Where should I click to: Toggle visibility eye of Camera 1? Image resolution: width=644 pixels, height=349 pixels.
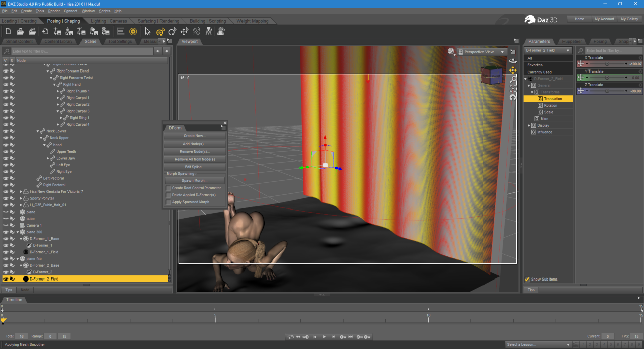point(6,225)
